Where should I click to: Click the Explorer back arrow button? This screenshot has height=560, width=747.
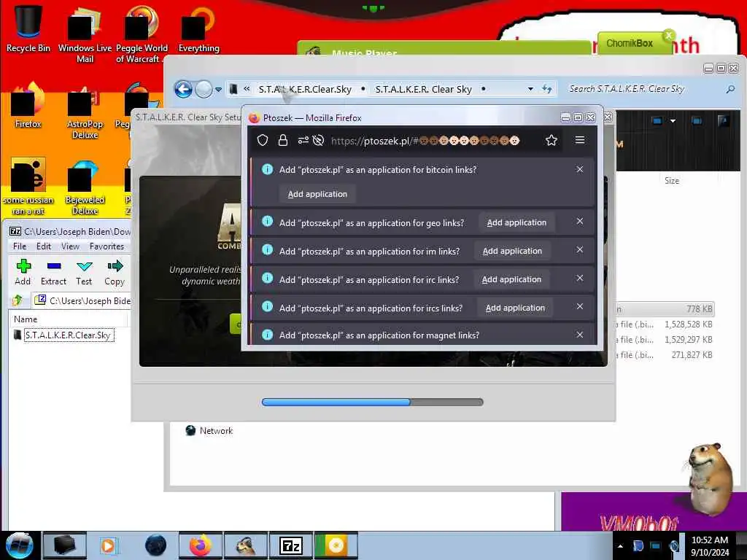click(x=183, y=89)
